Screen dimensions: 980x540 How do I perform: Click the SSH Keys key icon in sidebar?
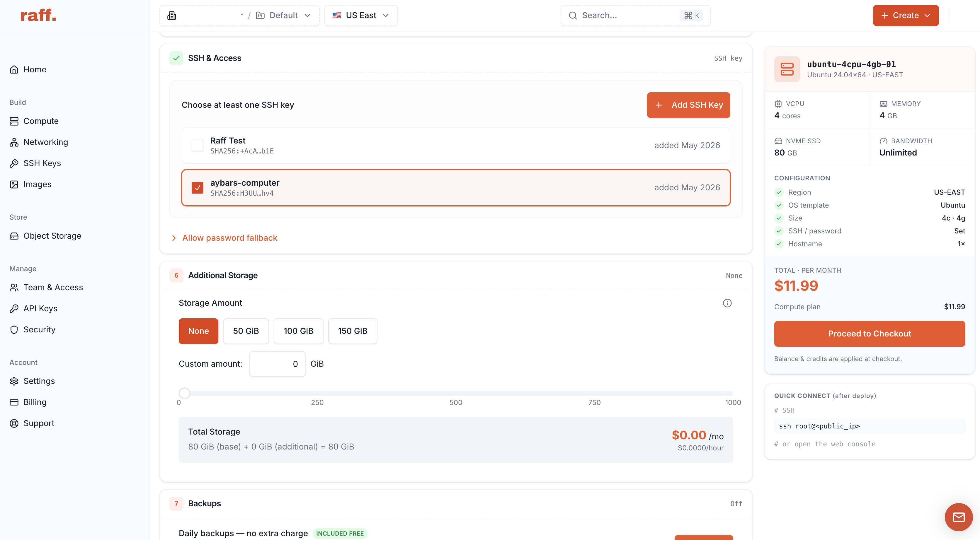click(14, 163)
